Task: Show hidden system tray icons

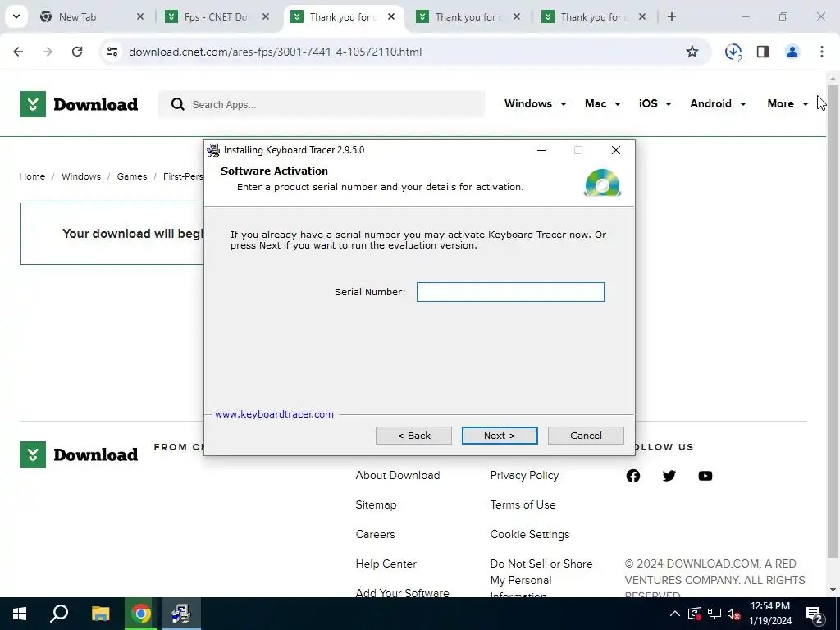Action: (x=675, y=614)
